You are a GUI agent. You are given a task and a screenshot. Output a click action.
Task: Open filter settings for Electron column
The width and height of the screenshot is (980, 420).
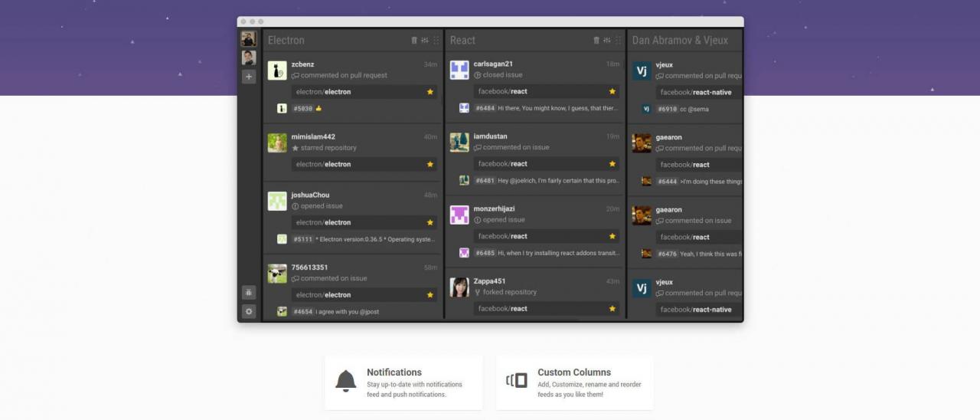[425, 41]
